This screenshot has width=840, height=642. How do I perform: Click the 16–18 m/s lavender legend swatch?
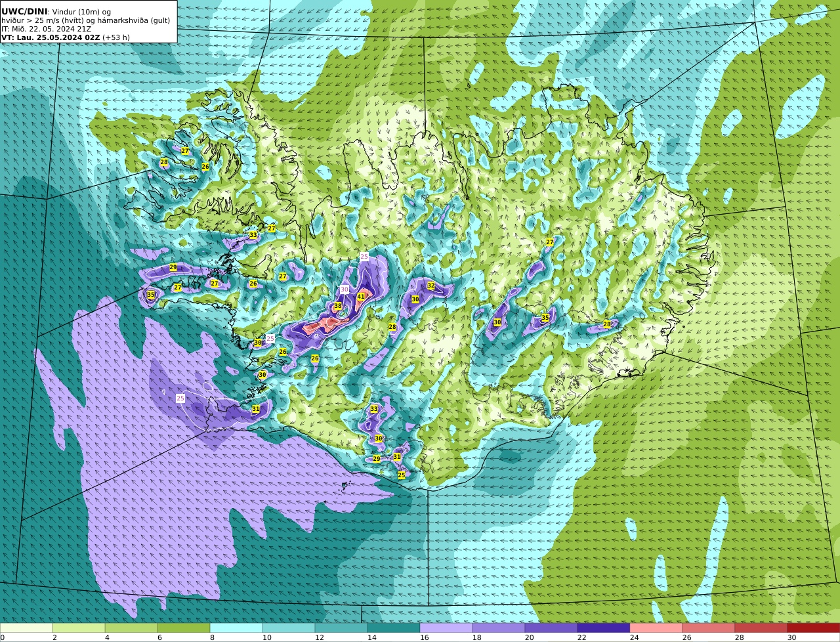pos(446,628)
